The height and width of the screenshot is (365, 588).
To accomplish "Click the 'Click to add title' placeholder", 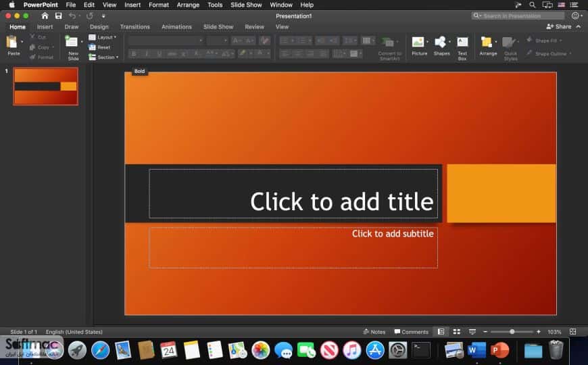I will (293, 193).
